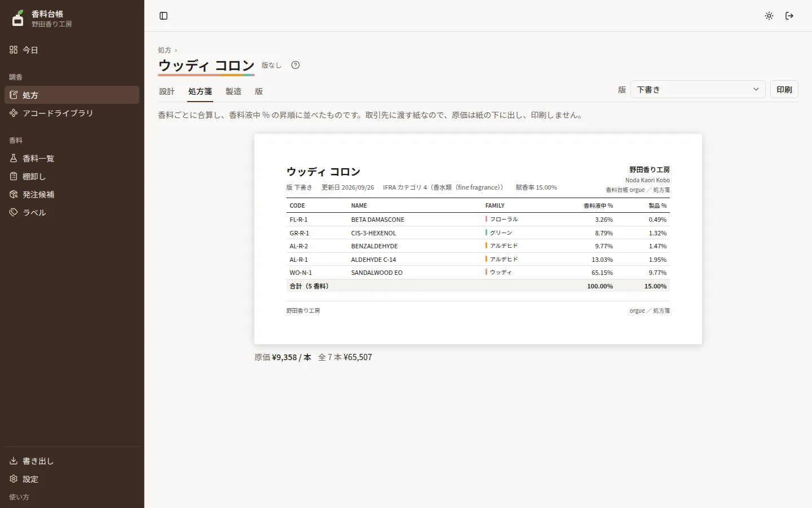812x508 pixels.
Task: Click the 100.00% total value
Action: (600, 286)
